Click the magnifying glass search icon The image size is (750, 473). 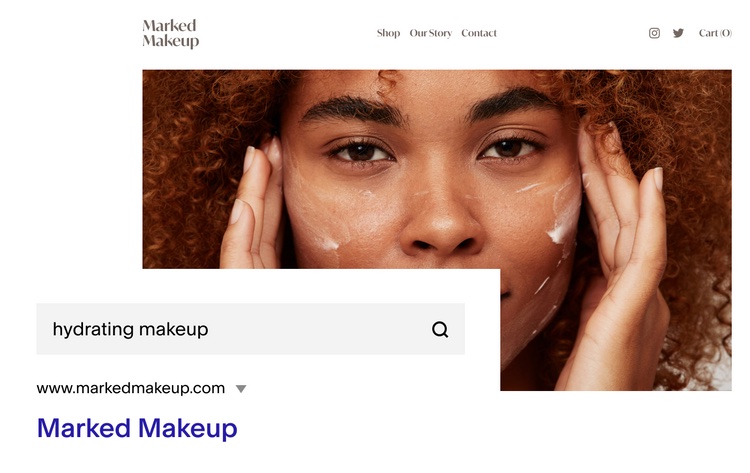pos(440,329)
